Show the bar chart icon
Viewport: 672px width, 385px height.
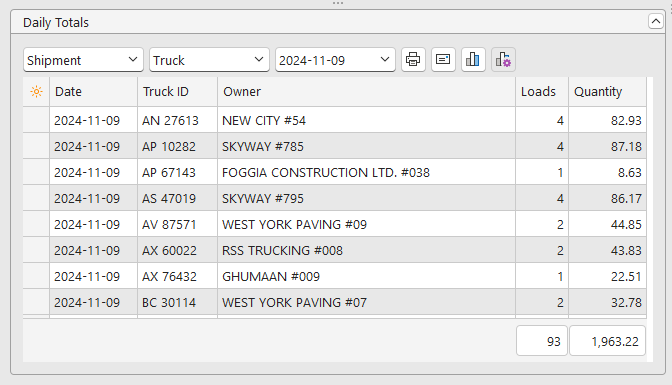point(473,60)
